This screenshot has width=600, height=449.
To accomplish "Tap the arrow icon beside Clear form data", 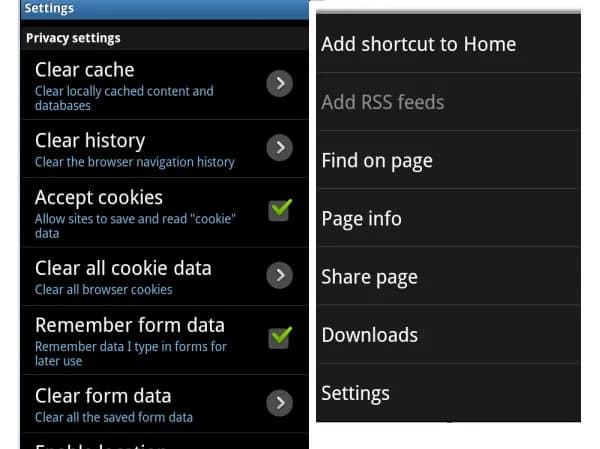I will pos(280,403).
